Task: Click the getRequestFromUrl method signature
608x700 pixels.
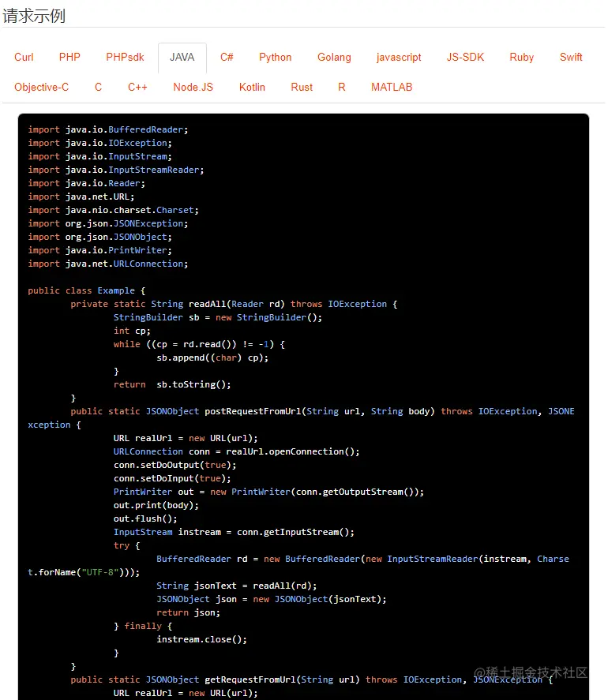Action: point(312,679)
